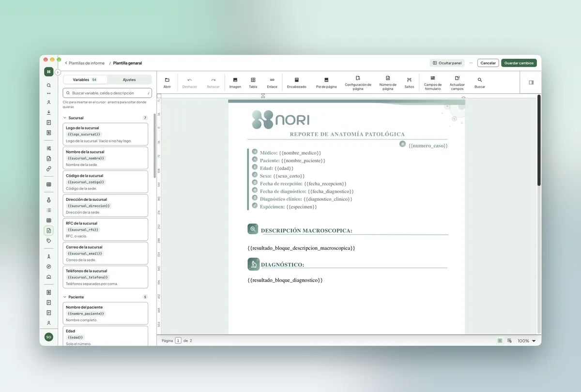The image size is (581, 392).
Task: Click the Buscar variable search field
Action: click(107, 93)
